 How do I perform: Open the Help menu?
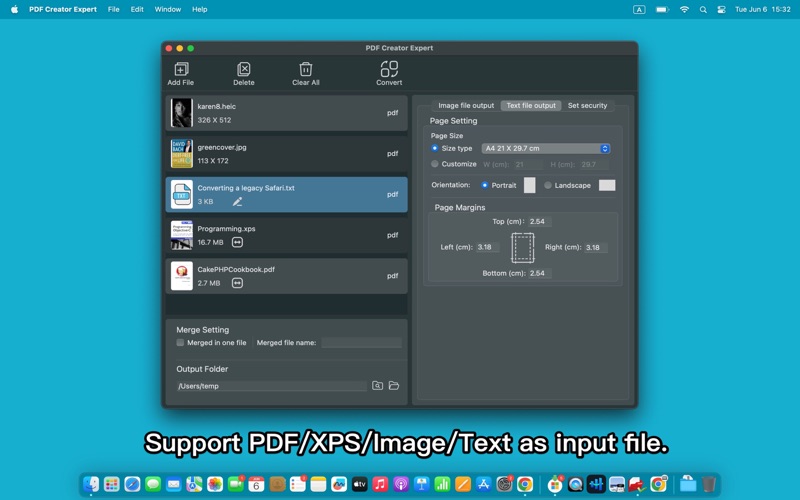pos(199,9)
